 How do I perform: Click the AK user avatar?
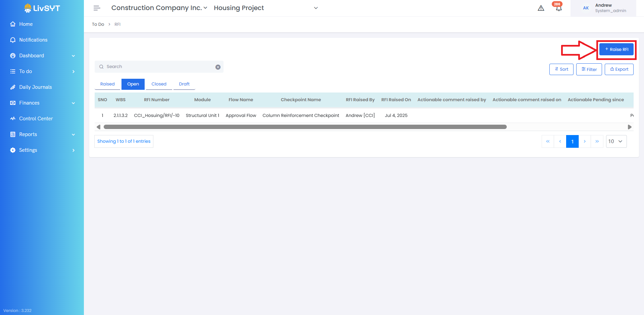586,8
